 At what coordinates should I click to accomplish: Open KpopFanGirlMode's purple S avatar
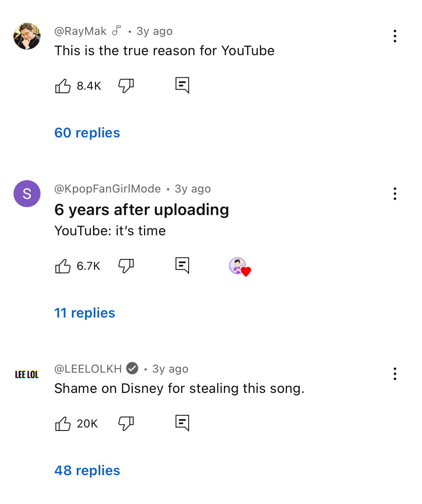[x=27, y=194]
